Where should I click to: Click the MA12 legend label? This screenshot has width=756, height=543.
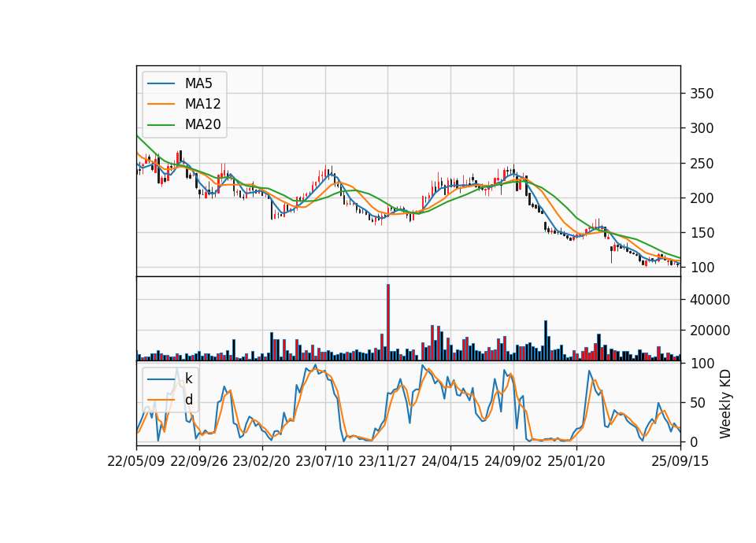click(202, 104)
